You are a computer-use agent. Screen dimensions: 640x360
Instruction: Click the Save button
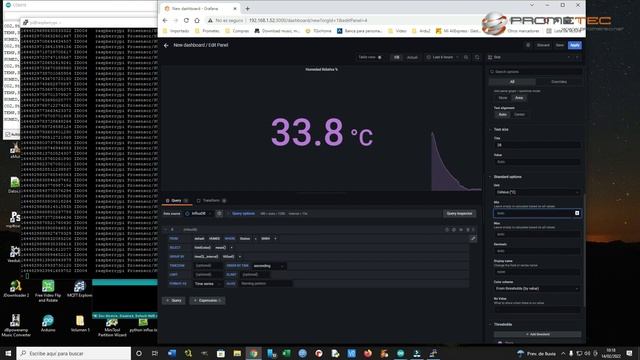click(560, 45)
